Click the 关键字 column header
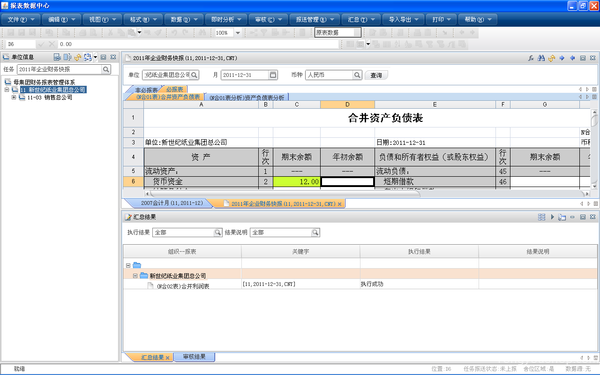The image size is (600, 375). pos(300,251)
